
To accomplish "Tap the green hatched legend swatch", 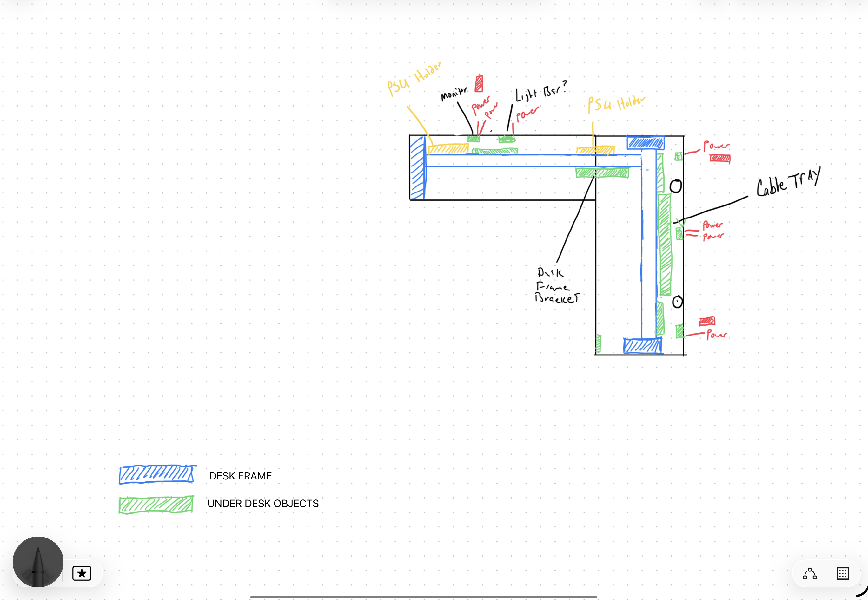I will click(x=156, y=505).
